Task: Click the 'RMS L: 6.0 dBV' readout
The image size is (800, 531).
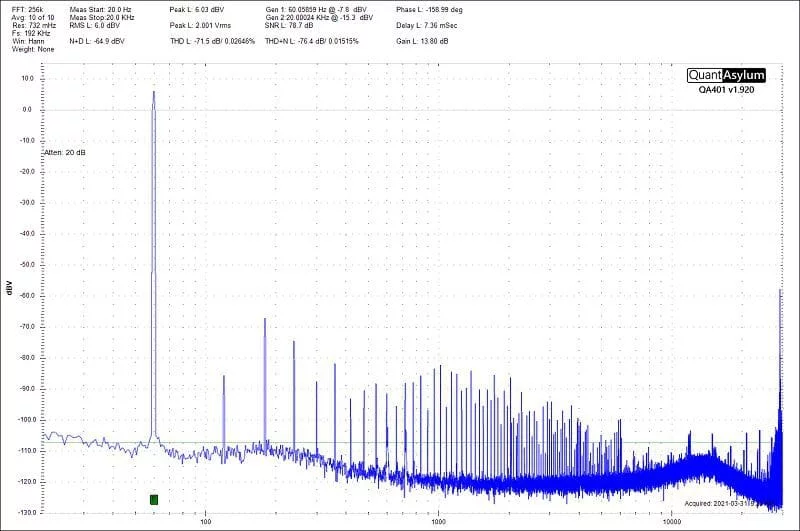Action: (x=94, y=26)
